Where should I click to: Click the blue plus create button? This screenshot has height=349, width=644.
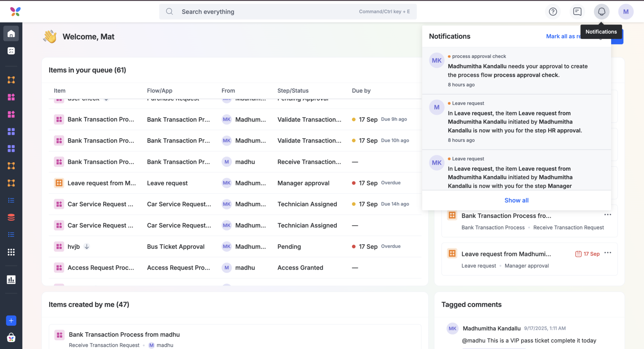tap(11, 321)
